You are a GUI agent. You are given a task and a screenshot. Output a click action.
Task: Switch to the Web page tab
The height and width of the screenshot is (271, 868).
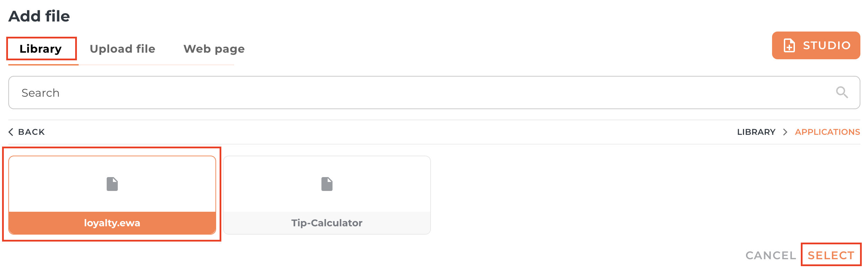click(x=214, y=49)
